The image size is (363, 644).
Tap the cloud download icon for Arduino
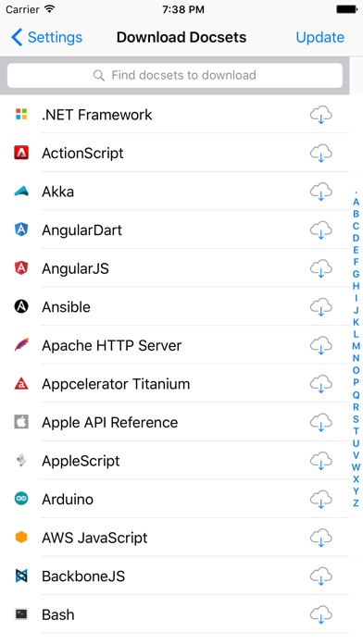tap(320, 500)
